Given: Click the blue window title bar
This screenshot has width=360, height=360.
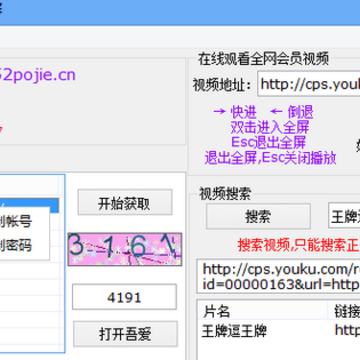Looking at the screenshot, I should point(180,13).
